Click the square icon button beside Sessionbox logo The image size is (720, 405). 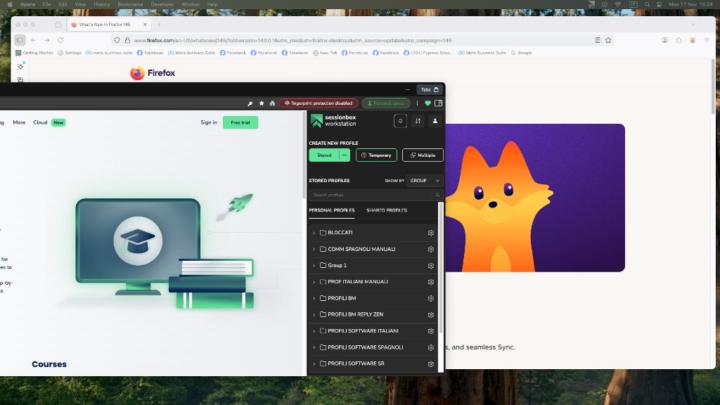pos(401,121)
